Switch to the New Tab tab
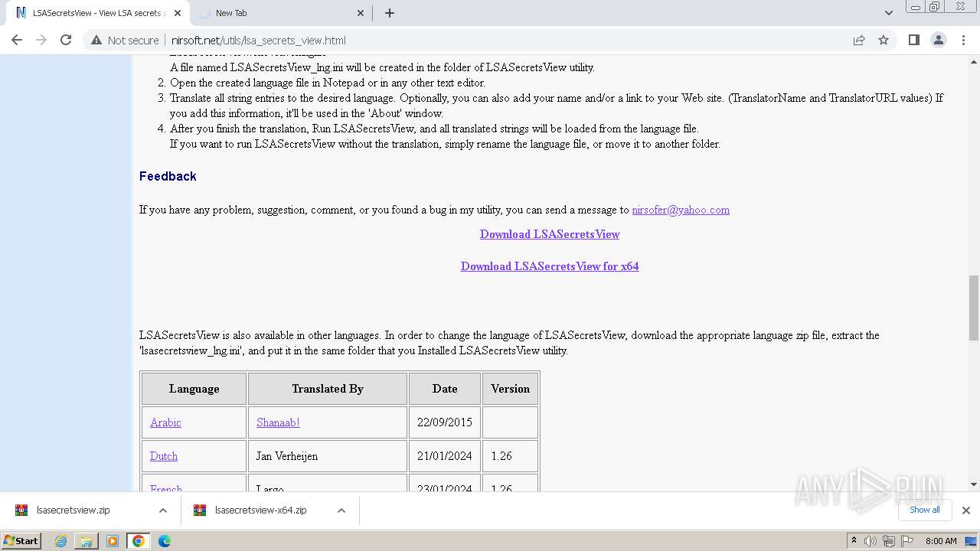 pyautogui.click(x=282, y=13)
